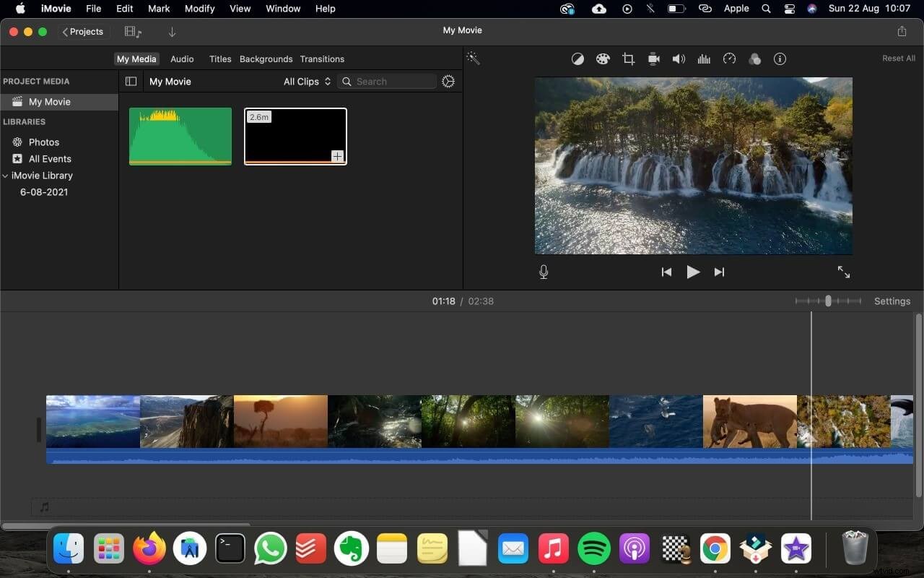
Task: Open the All Clips filter dropdown
Action: click(307, 81)
